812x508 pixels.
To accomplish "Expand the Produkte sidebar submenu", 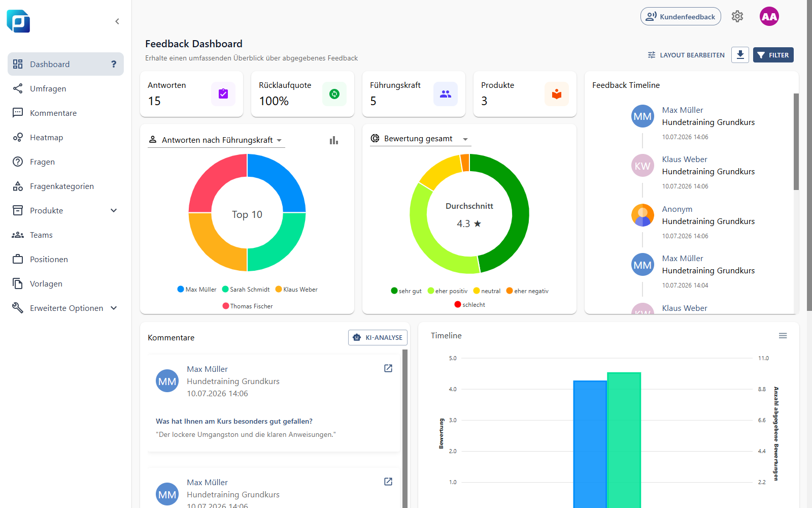I will 114,210.
